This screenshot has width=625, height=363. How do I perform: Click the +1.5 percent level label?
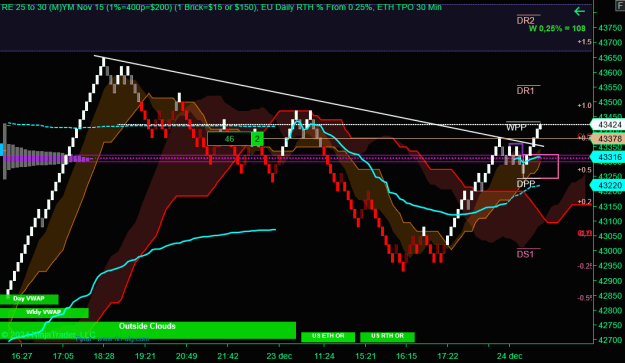pyautogui.click(x=584, y=42)
